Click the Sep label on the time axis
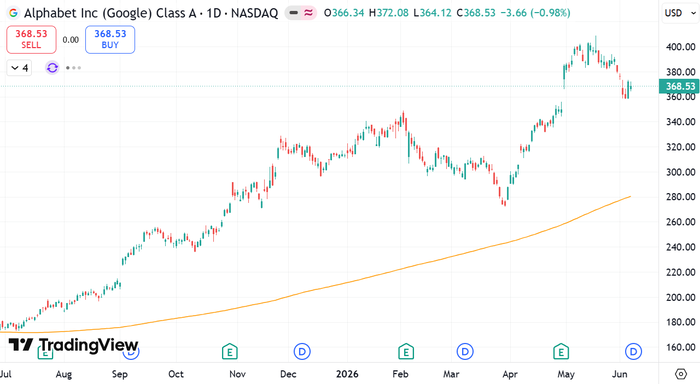The height and width of the screenshot is (384, 700). [x=120, y=374]
